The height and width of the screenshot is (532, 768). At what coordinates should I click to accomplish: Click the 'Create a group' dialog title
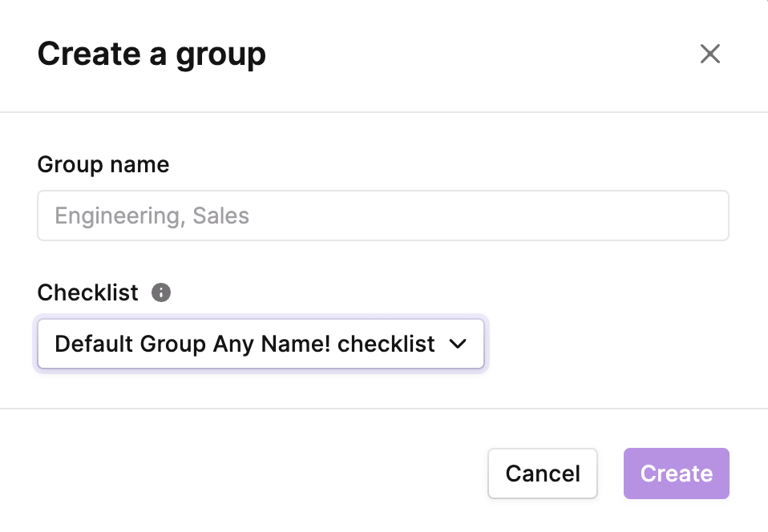click(152, 54)
